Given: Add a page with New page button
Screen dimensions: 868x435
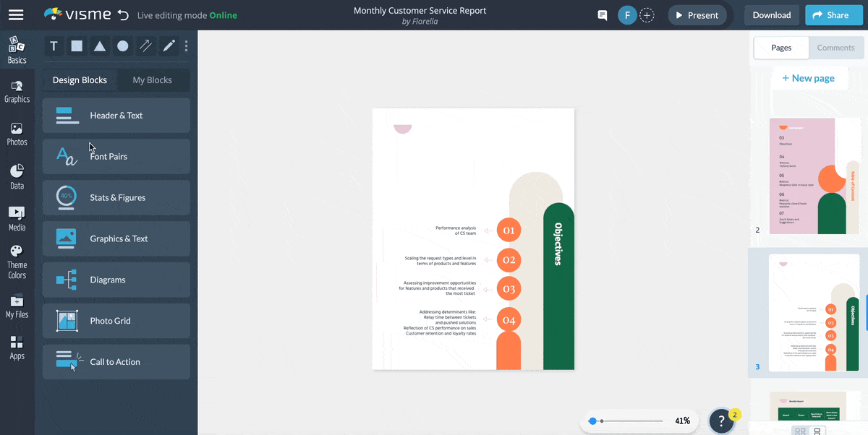Looking at the screenshot, I should [x=809, y=77].
